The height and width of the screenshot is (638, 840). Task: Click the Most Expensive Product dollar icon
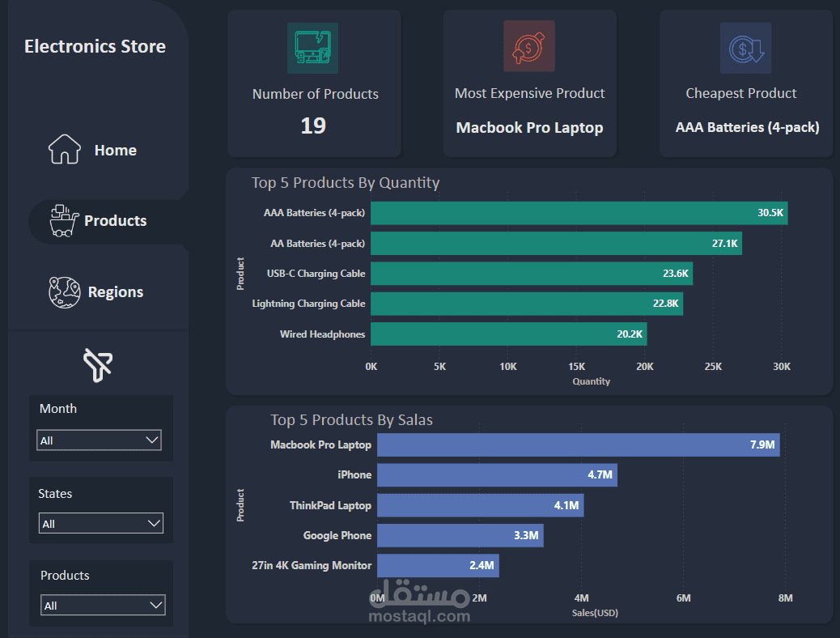click(x=529, y=47)
